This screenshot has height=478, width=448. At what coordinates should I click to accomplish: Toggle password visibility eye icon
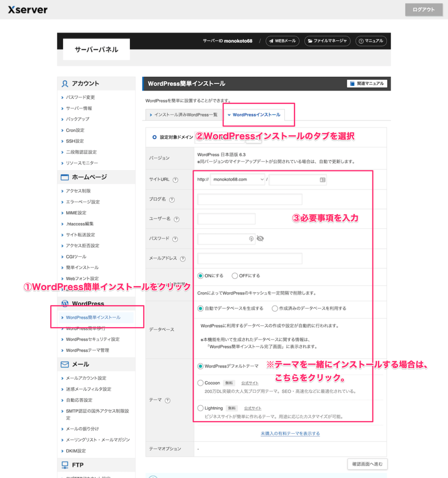260,239
